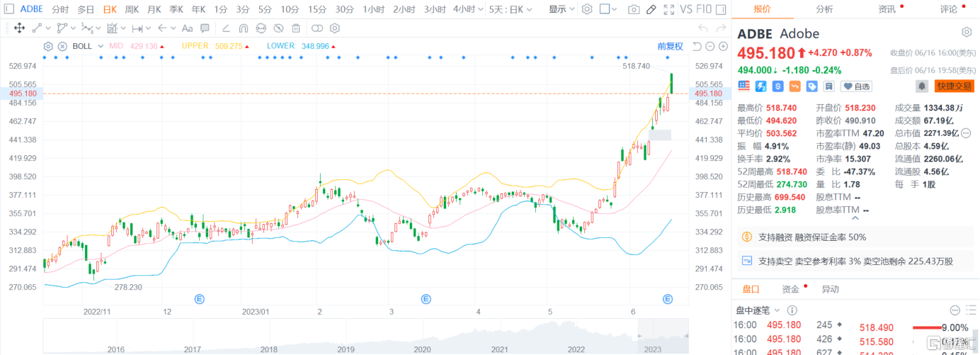Remove the BOLL indicator
The image size is (980, 355).
point(62,46)
